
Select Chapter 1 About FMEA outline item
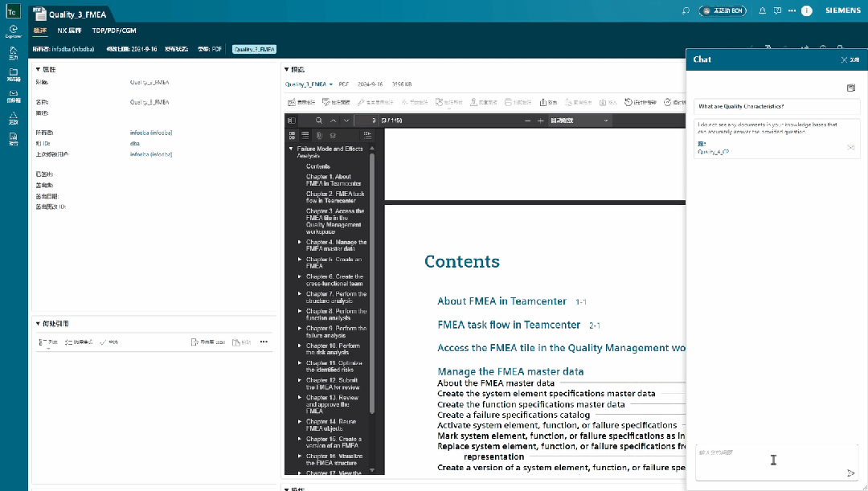[x=334, y=180]
